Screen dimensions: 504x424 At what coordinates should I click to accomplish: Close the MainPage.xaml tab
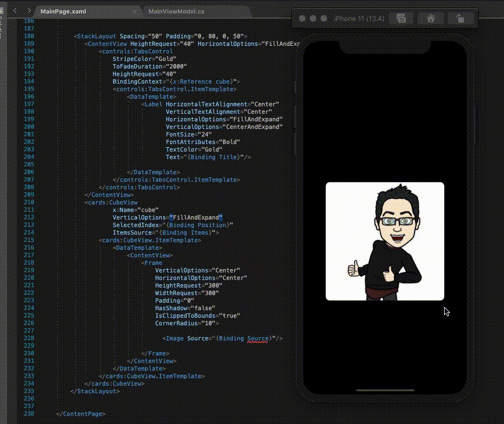click(135, 11)
